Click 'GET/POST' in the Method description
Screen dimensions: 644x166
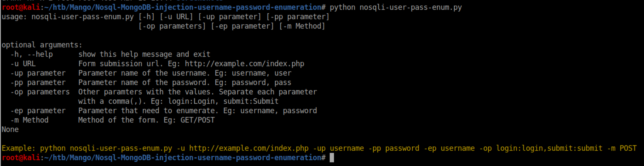tap(197, 120)
